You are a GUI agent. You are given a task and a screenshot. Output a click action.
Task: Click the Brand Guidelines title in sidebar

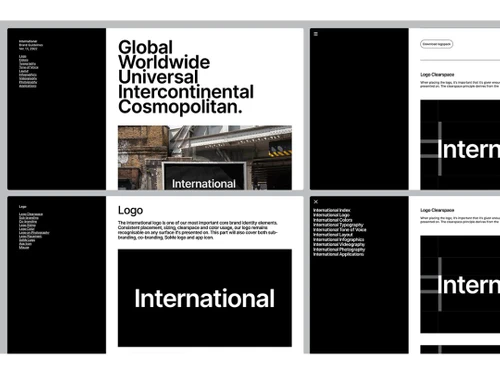(31, 45)
